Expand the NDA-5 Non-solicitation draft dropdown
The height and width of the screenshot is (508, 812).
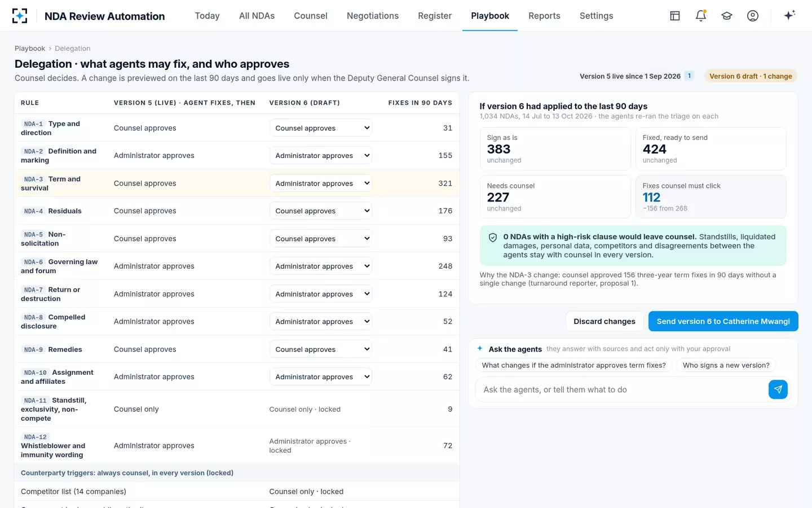pos(320,239)
